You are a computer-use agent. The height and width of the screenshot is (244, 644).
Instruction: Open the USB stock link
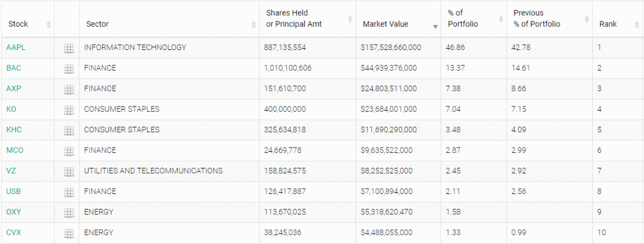(14, 191)
